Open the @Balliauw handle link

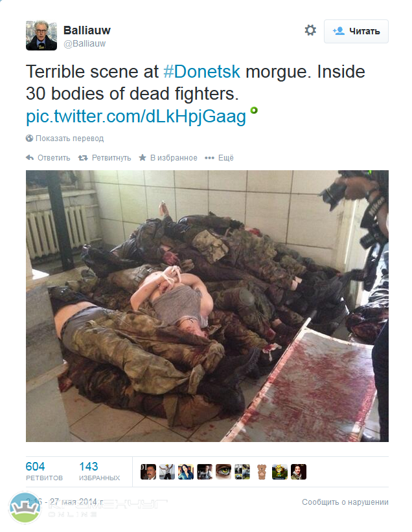coord(85,44)
